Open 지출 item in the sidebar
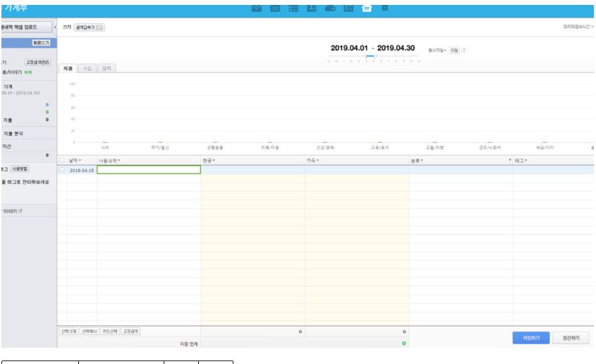596x364 pixels. pos(8,120)
